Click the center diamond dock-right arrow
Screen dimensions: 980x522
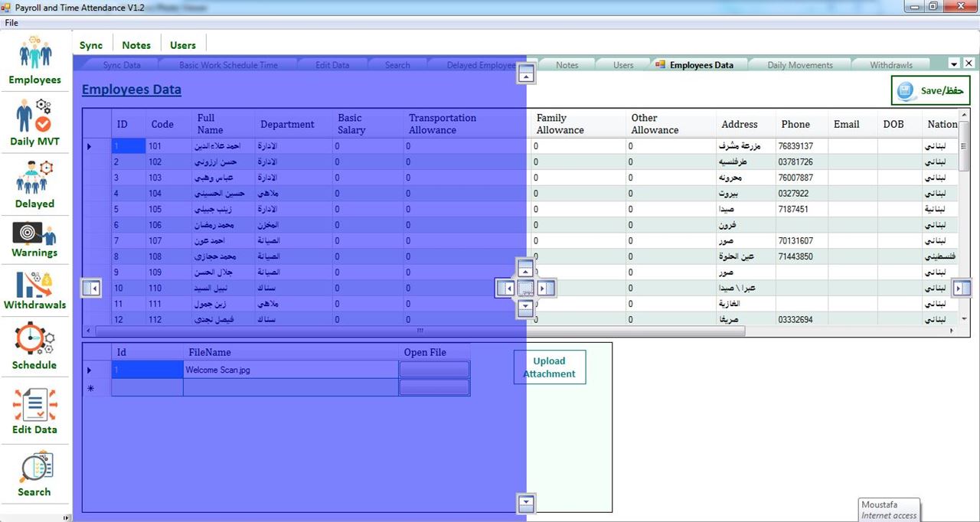[544, 289]
